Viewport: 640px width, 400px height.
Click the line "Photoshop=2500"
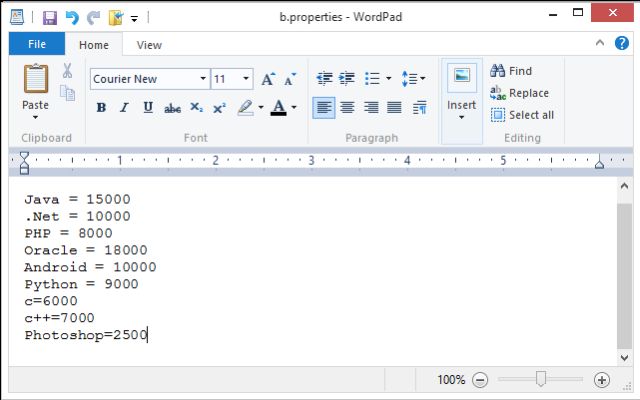tap(86, 335)
